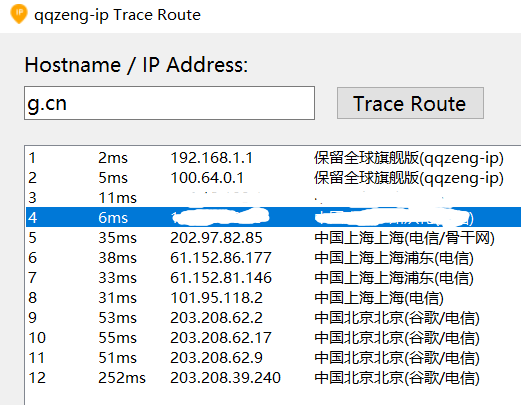Select hop 10 row 203.208.62.17
Viewport: 521px width, 405px height.
(273, 338)
